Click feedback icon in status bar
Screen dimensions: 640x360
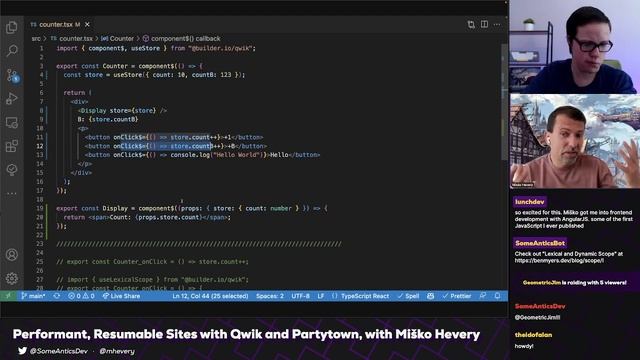tap(483, 296)
